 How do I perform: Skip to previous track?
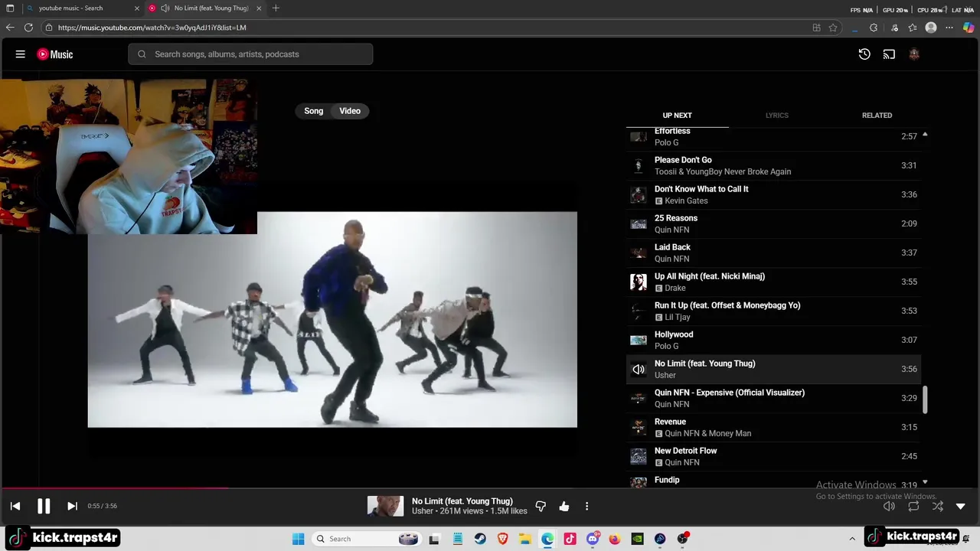click(x=15, y=506)
